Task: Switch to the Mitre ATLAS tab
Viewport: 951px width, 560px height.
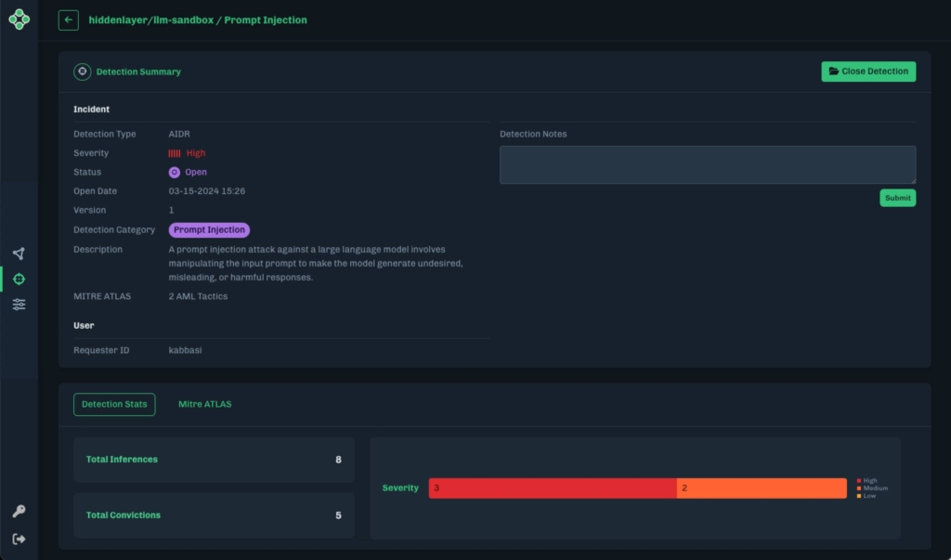Action: 204,404
